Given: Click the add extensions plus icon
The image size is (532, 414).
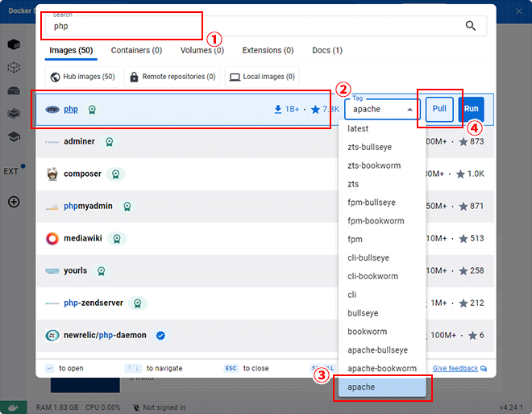Looking at the screenshot, I should [x=14, y=202].
